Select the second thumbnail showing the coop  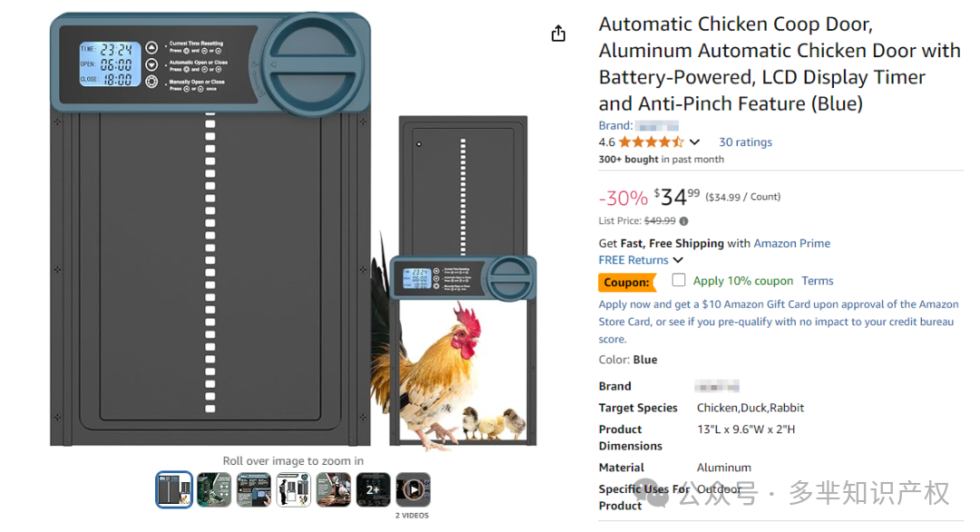[214, 489]
